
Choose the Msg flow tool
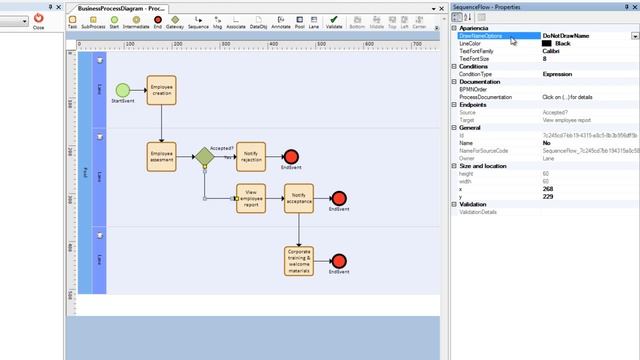tap(218, 22)
